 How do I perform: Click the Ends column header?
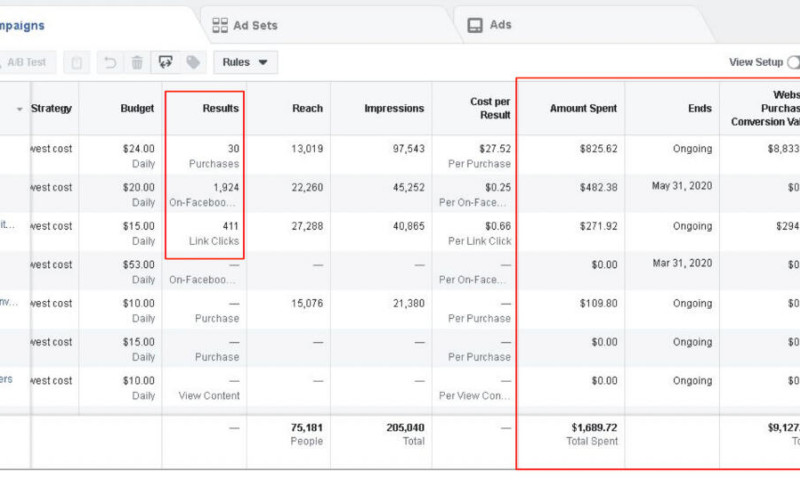700,108
